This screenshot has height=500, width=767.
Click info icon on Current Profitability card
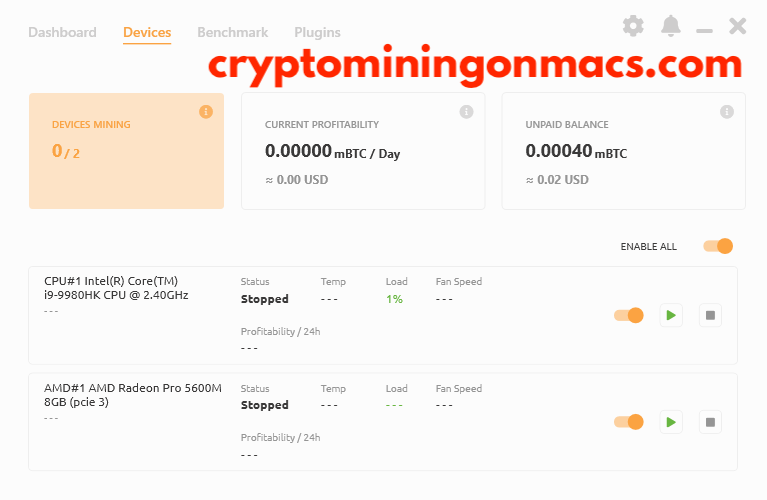pyautogui.click(x=466, y=112)
